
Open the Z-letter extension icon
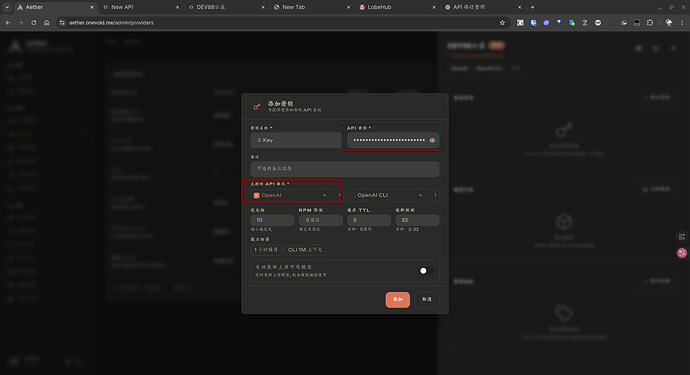point(585,22)
